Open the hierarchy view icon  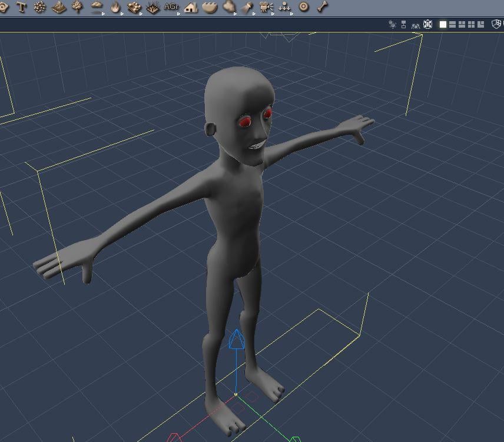click(x=404, y=24)
